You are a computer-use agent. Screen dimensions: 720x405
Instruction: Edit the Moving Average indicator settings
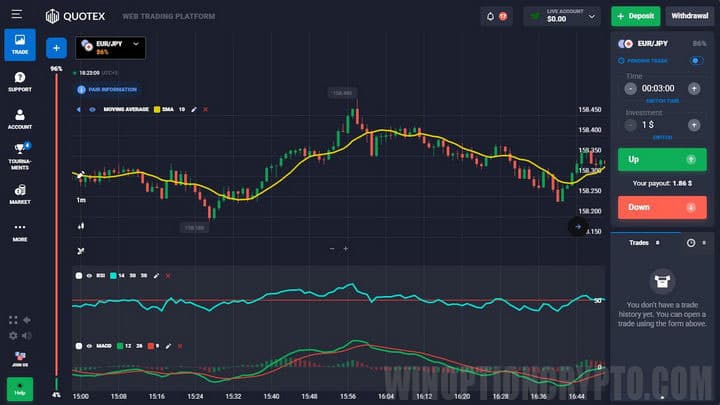pos(194,109)
